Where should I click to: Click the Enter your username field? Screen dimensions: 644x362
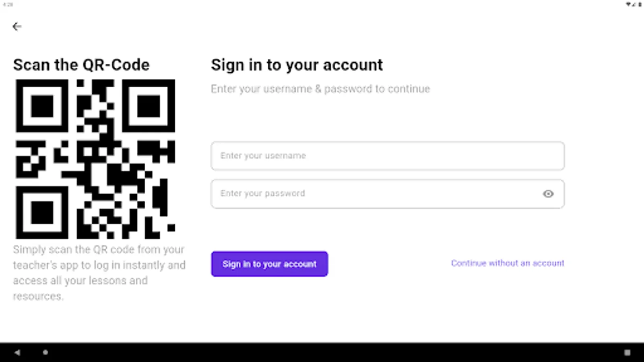[x=387, y=156]
